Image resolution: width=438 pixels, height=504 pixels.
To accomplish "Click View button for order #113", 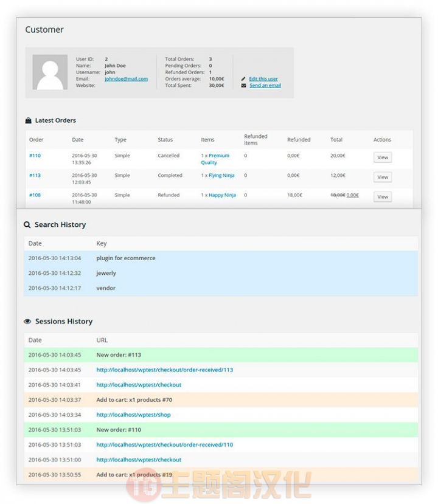I will click(383, 177).
